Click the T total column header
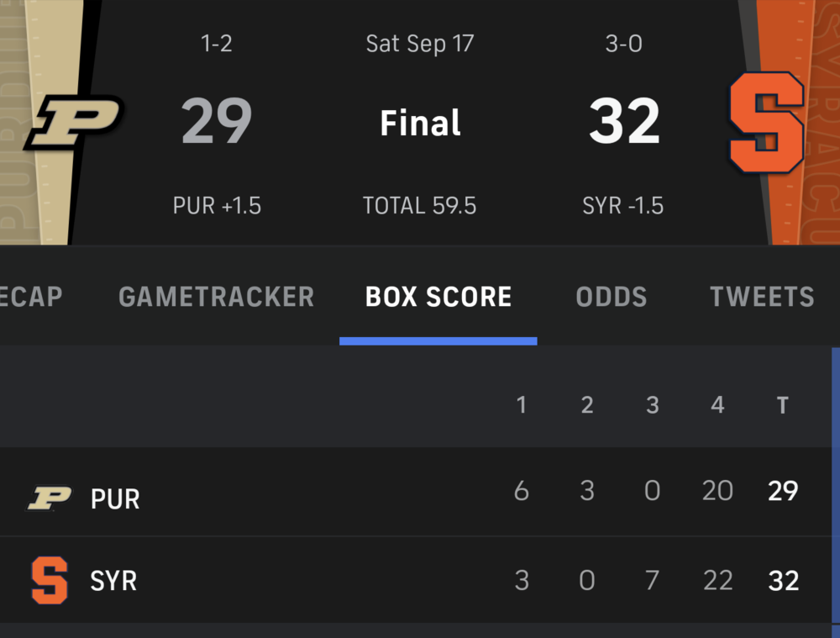 pos(783,406)
